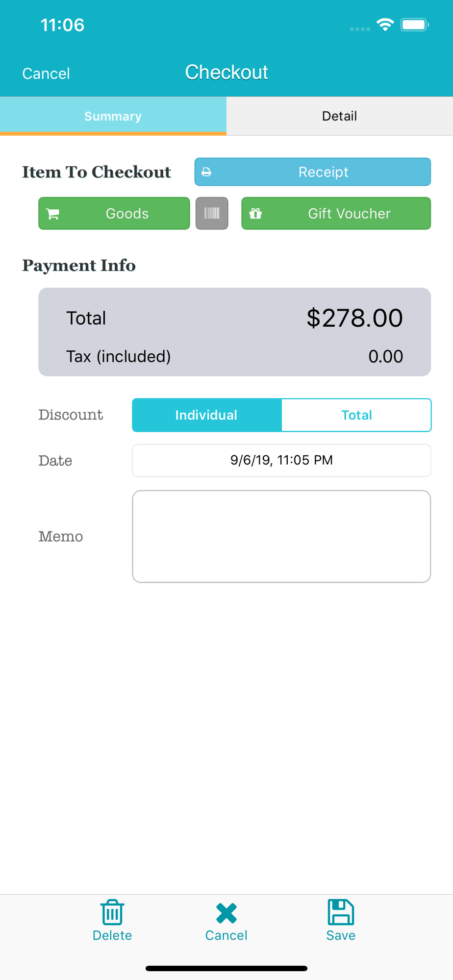Tap the Gift Voucher button label

(349, 214)
